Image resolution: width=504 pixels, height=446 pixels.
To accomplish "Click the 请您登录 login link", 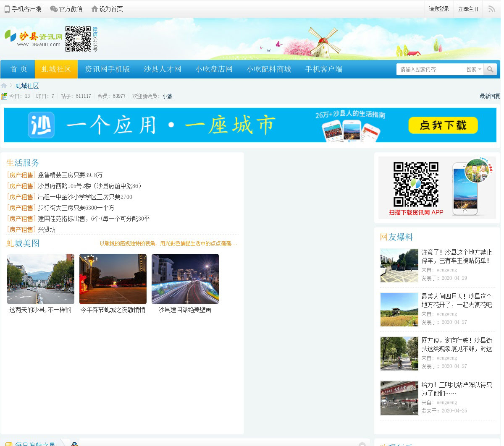I will pos(439,9).
